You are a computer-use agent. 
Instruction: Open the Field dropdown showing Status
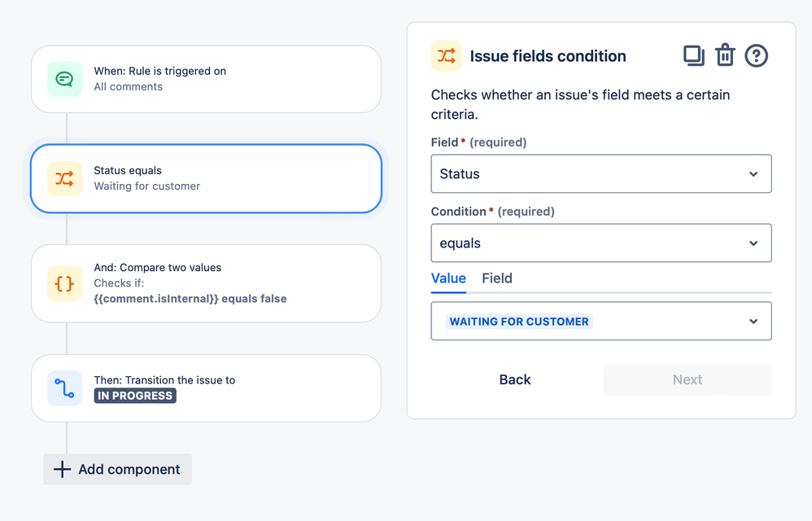click(x=600, y=174)
